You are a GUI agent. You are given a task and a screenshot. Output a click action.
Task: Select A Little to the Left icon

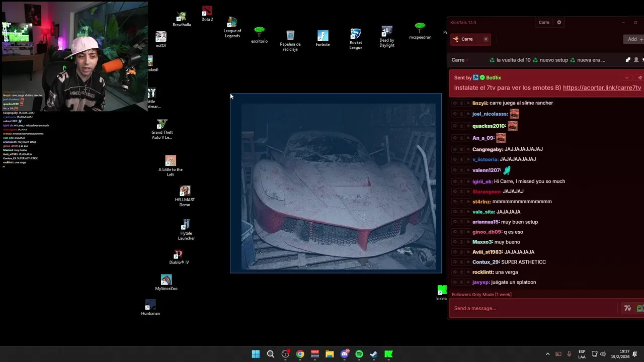tap(171, 166)
